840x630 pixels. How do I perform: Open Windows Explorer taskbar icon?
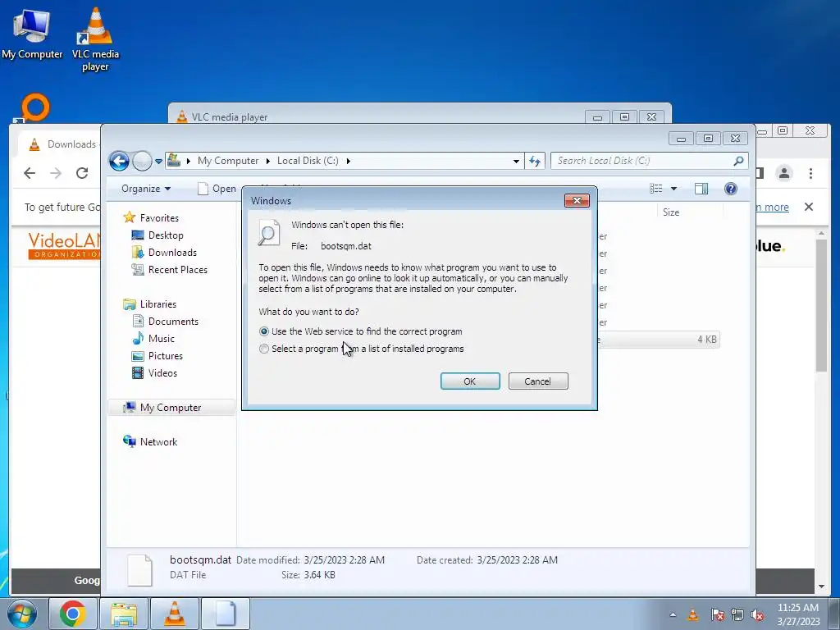point(124,614)
